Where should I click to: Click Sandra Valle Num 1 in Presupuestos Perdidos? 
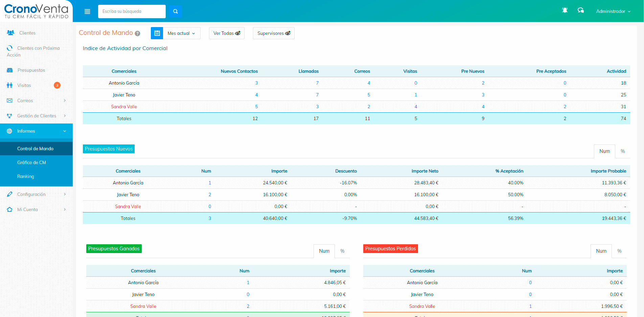(530, 306)
